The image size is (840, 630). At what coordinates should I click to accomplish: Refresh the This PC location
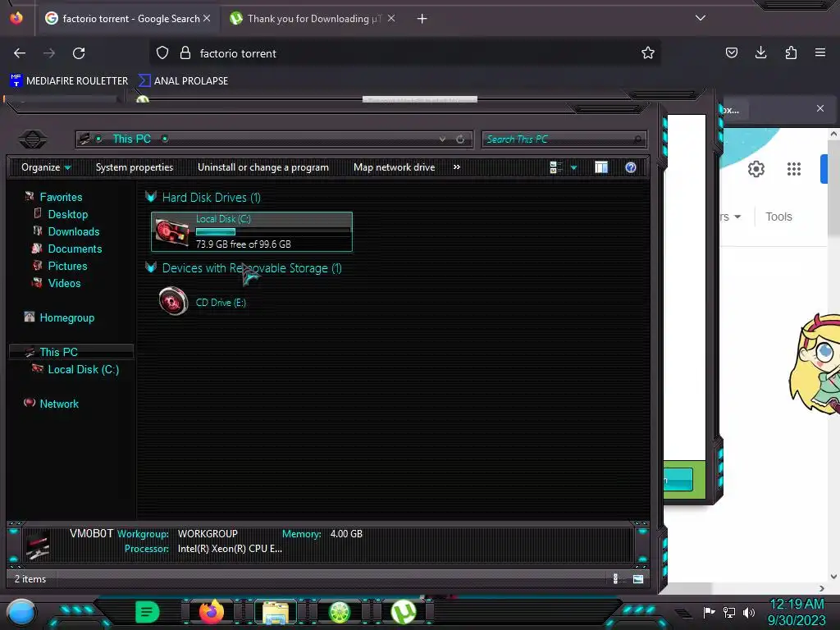coord(460,139)
